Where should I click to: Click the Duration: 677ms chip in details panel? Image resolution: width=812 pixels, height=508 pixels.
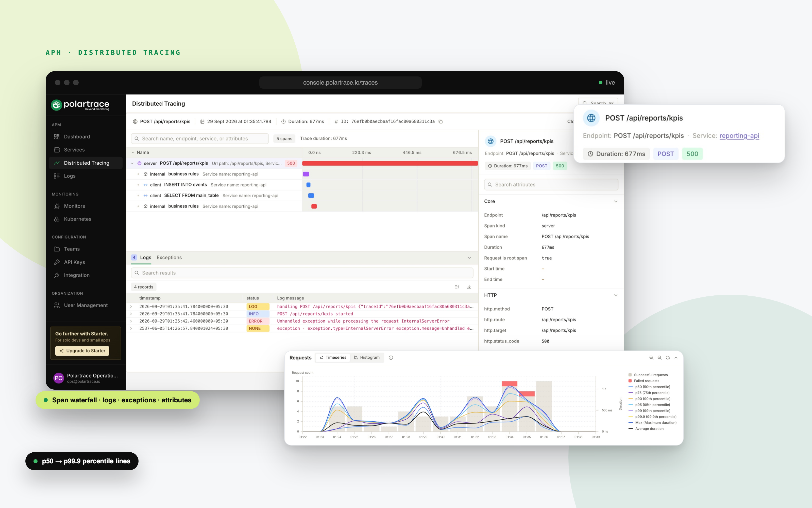(x=508, y=166)
